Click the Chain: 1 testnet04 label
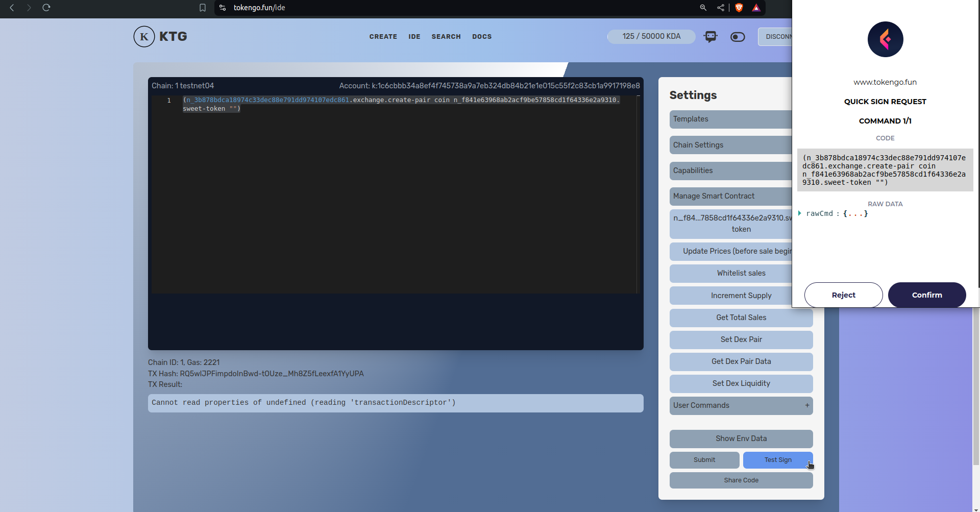 [183, 86]
